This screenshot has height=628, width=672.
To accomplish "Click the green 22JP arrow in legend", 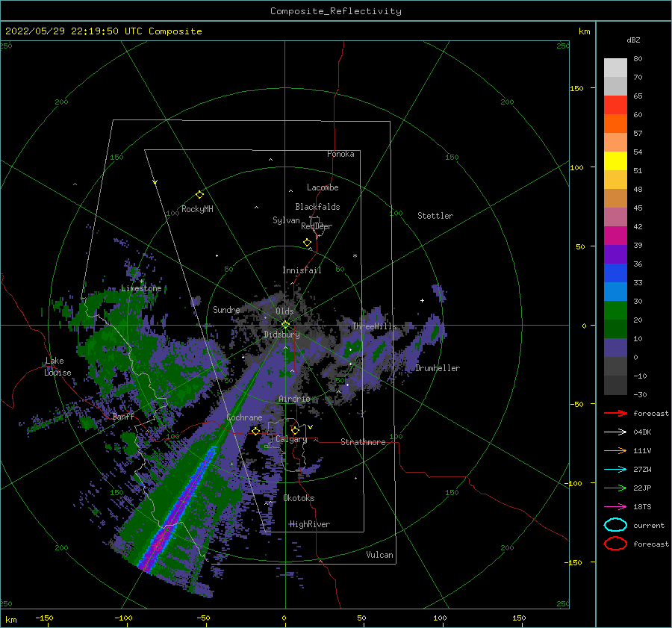I will 615,488.
